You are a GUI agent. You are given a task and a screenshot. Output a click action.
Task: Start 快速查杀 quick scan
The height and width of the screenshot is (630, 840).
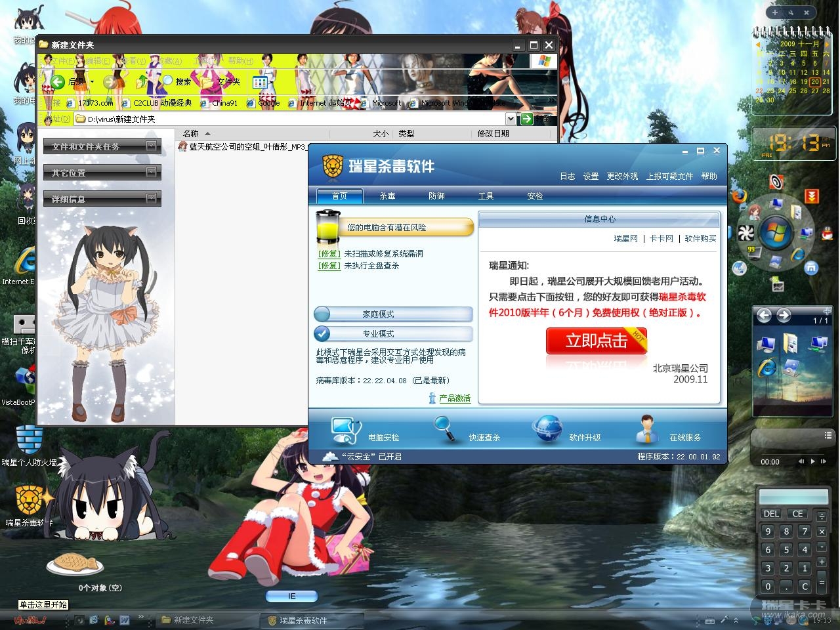click(467, 430)
